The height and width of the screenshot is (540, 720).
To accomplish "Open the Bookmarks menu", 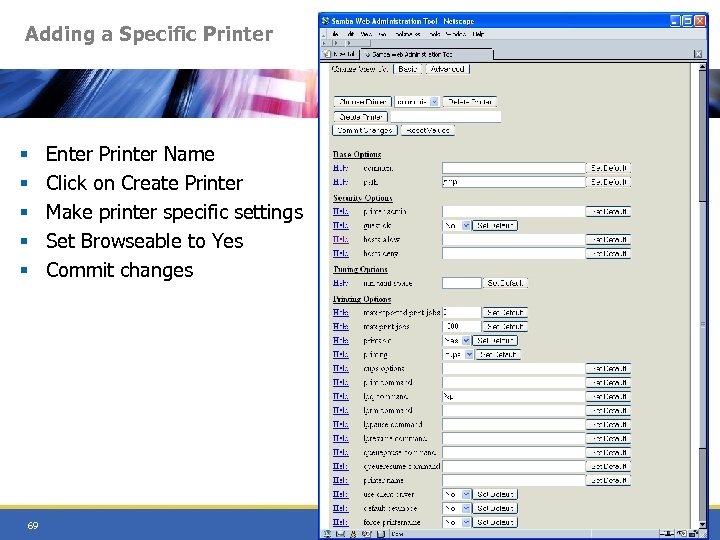I will point(408,34).
